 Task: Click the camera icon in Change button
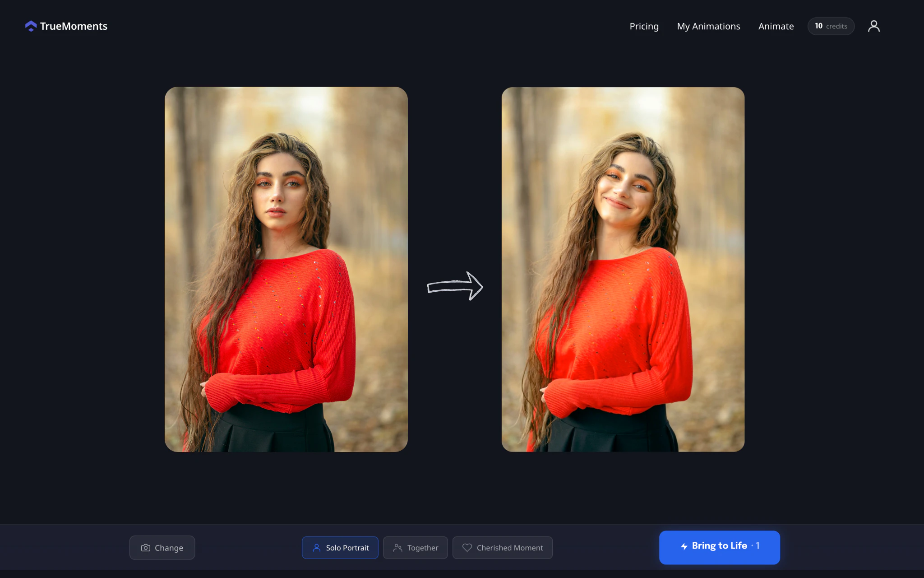(145, 548)
